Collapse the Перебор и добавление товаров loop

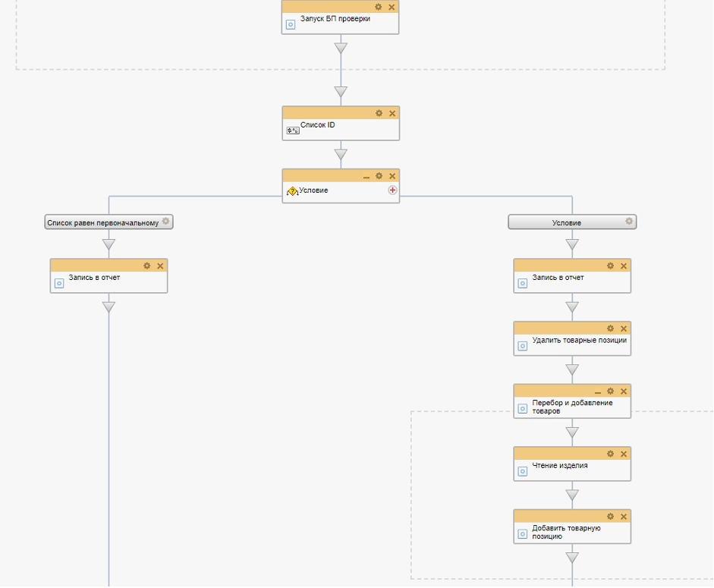(x=598, y=391)
